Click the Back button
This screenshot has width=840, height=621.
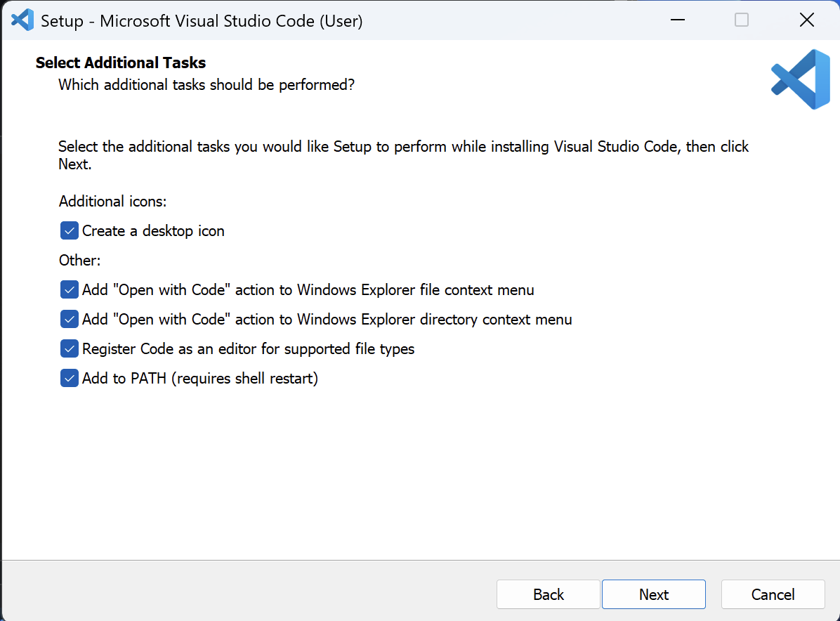click(548, 594)
